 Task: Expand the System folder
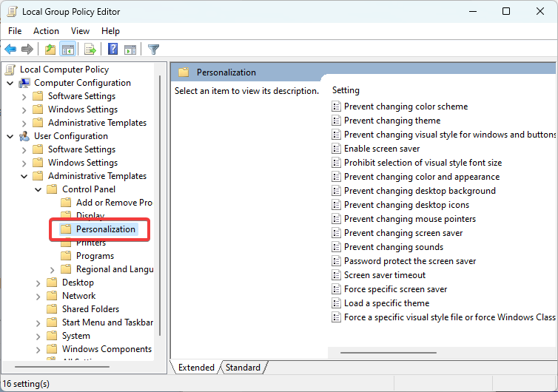(x=38, y=336)
